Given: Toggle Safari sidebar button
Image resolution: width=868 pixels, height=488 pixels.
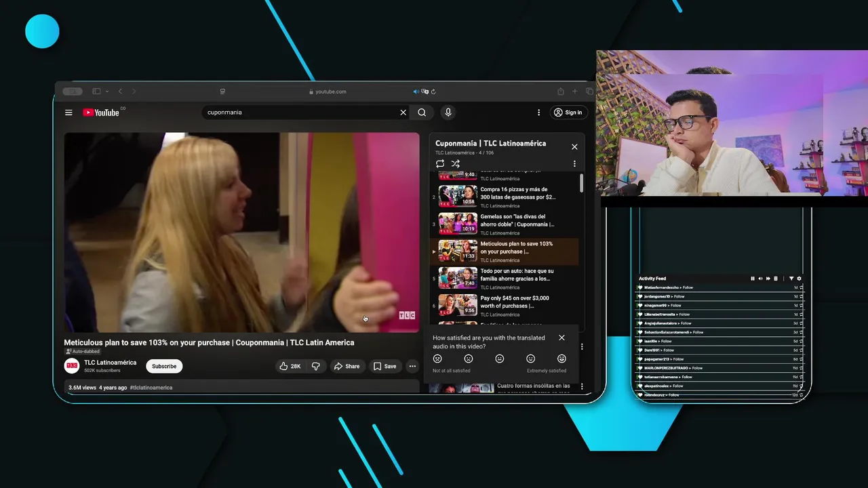Looking at the screenshot, I should tap(96, 91).
